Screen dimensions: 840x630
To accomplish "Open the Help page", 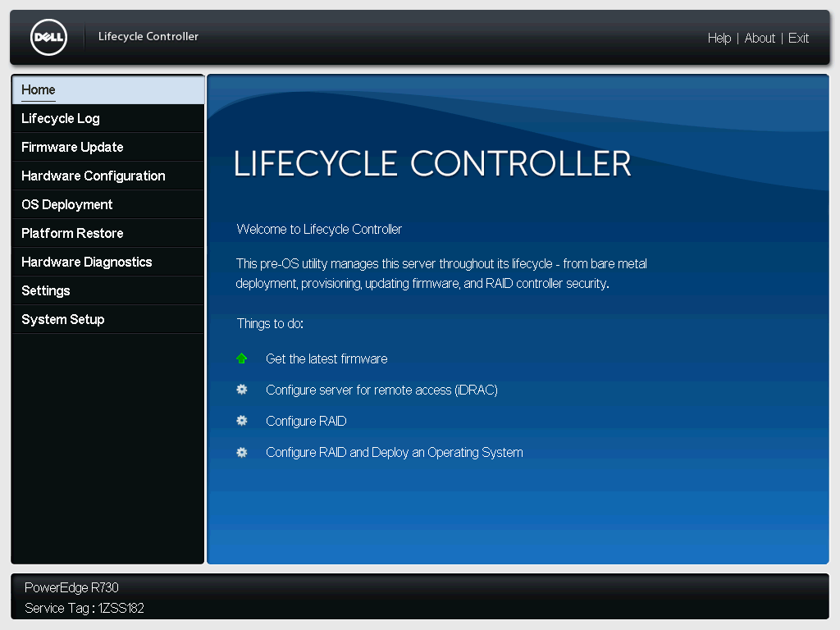I will [x=719, y=38].
